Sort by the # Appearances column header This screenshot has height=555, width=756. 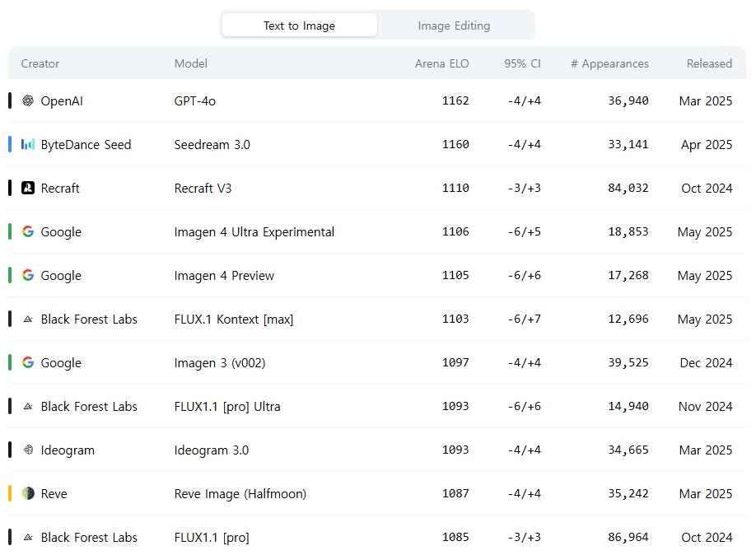coord(609,63)
